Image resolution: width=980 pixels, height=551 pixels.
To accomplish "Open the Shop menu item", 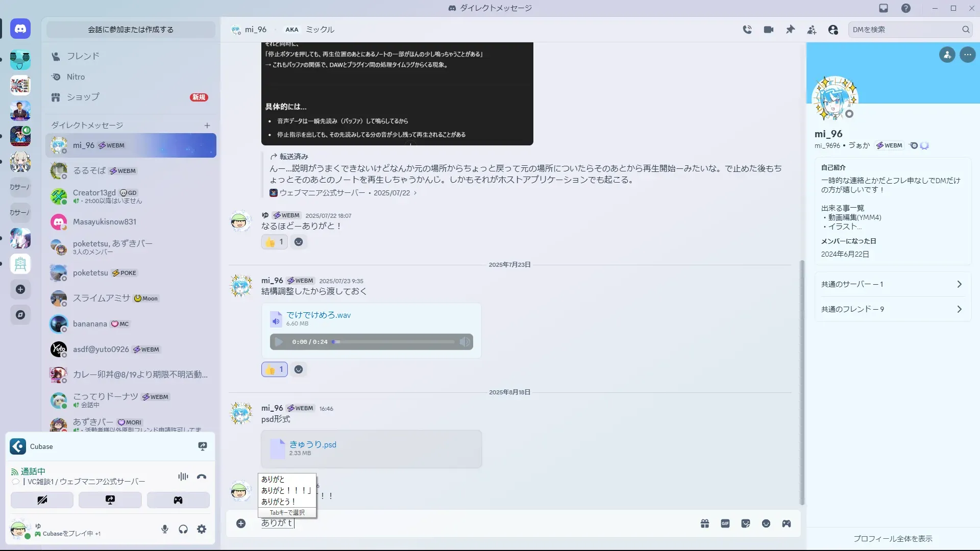I will [83, 97].
